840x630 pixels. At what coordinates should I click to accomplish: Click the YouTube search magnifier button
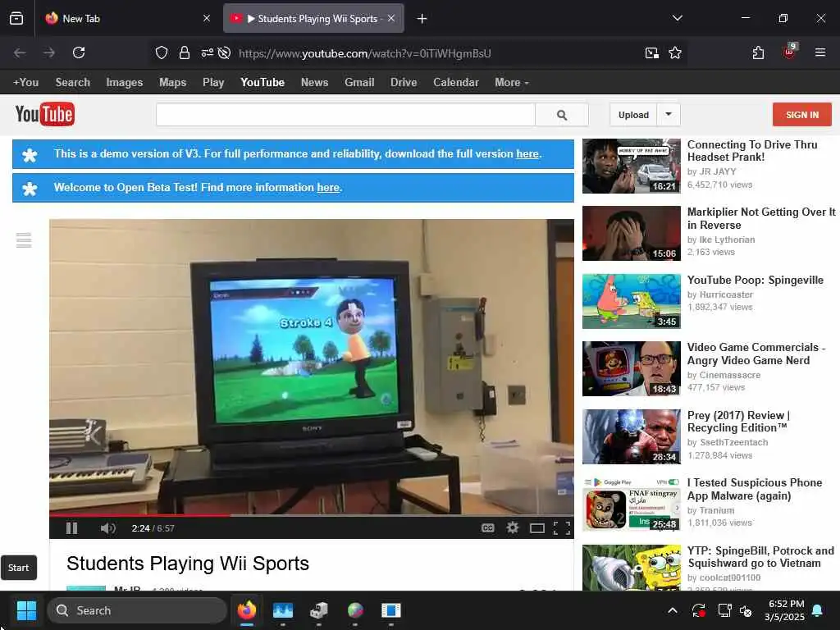coord(562,115)
